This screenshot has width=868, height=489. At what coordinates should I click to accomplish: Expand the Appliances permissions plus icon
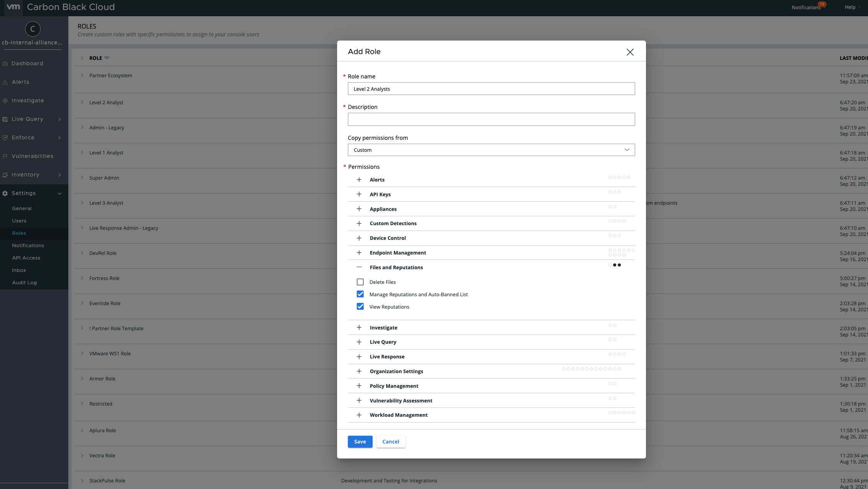tap(359, 209)
